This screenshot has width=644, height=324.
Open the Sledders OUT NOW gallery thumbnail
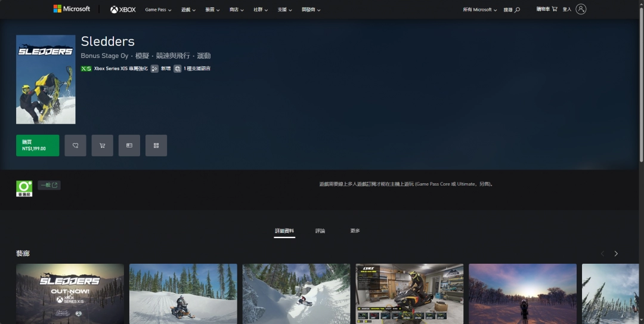[x=70, y=294]
